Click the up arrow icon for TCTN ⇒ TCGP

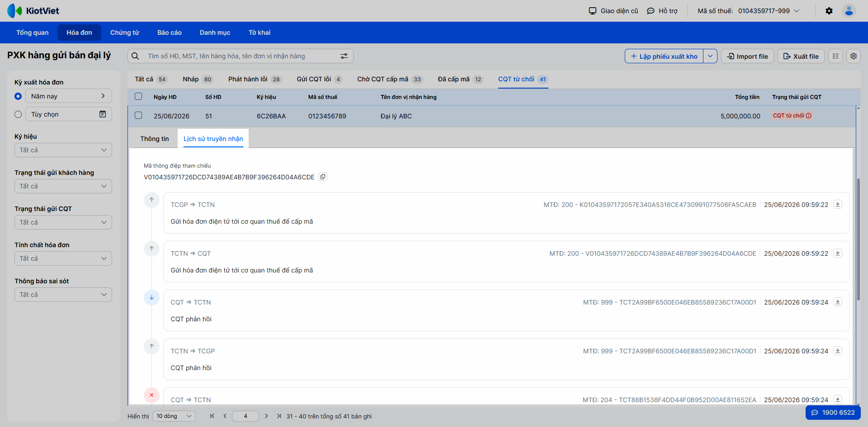(151, 346)
